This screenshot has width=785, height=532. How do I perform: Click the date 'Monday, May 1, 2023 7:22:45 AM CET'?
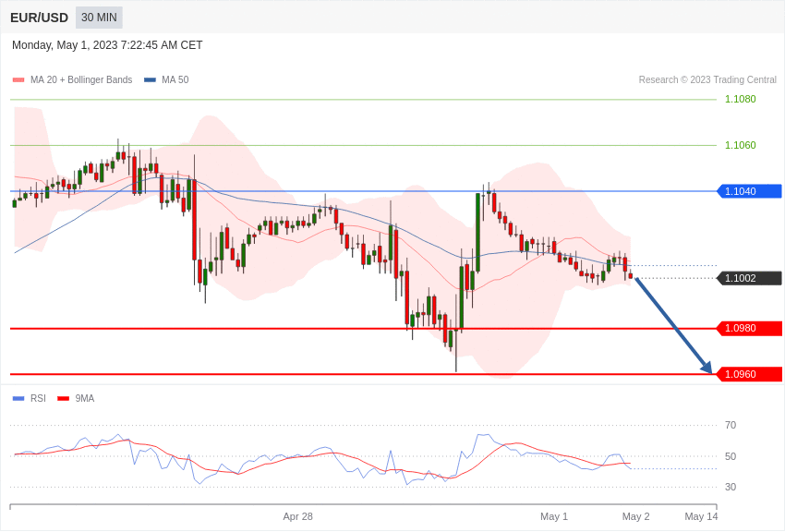[107, 45]
